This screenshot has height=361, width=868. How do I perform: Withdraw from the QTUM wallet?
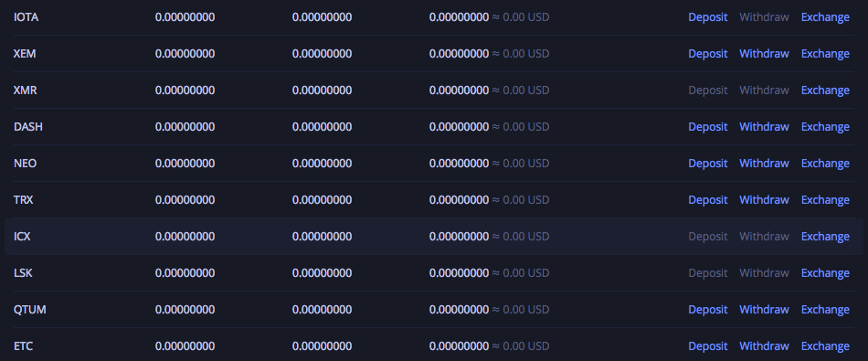[764, 310]
